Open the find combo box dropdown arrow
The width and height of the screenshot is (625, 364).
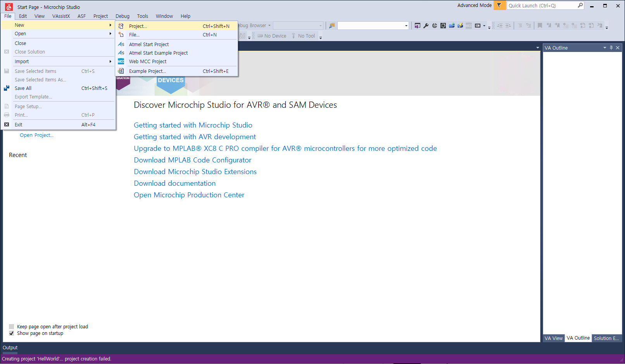(406, 26)
